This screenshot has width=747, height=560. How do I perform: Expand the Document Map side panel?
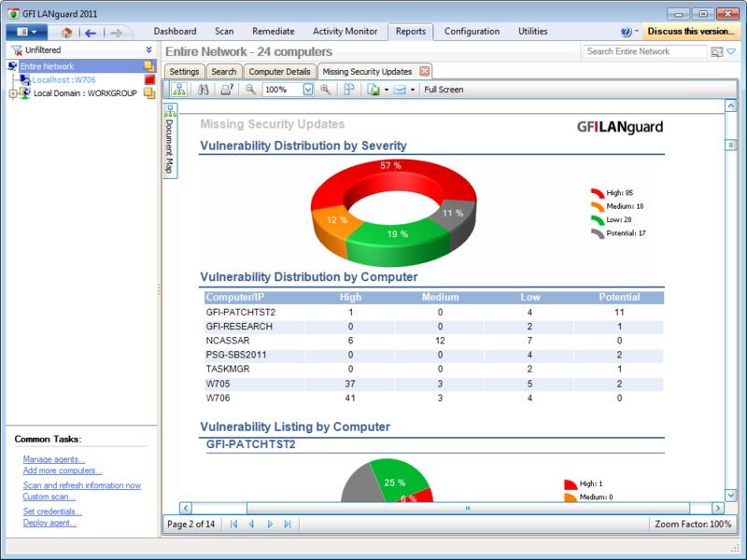click(x=170, y=141)
